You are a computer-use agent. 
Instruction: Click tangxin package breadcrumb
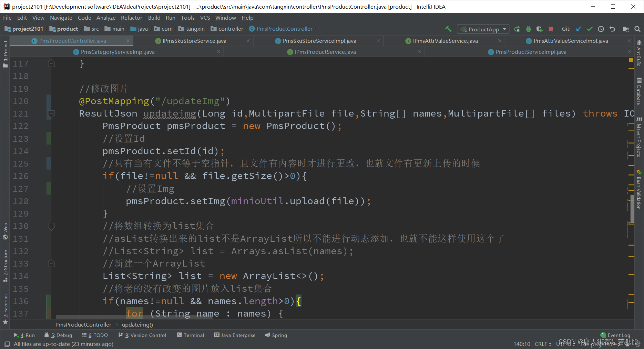[x=192, y=29]
